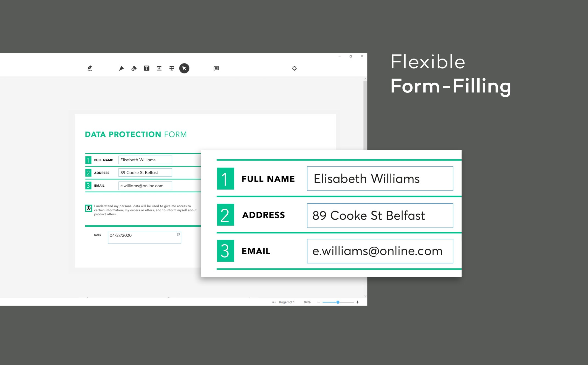Select the Pen/Draw tool in toolbar
Viewport: 588px width, 365px height.
point(90,68)
